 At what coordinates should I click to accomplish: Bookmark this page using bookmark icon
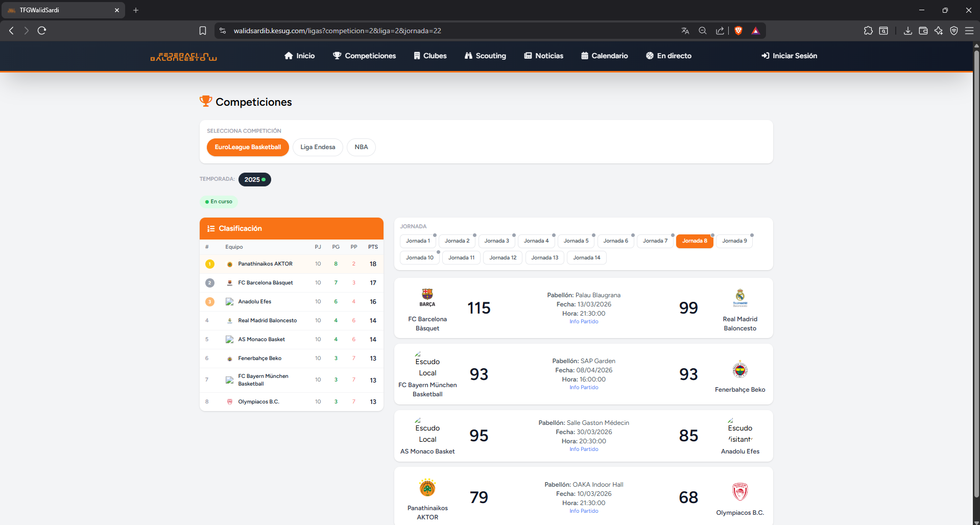pyautogui.click(x=203, y=31)
